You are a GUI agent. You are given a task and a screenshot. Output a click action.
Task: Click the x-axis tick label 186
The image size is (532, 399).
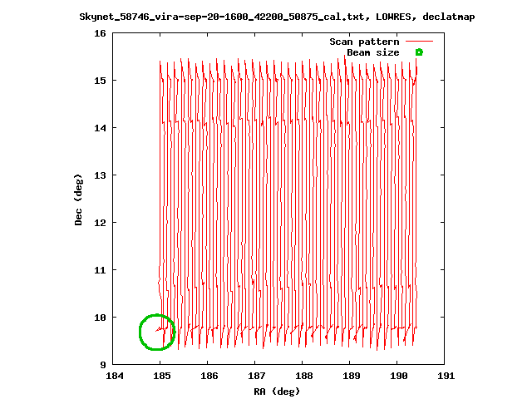pyautogui.click(x=209, y=376)
